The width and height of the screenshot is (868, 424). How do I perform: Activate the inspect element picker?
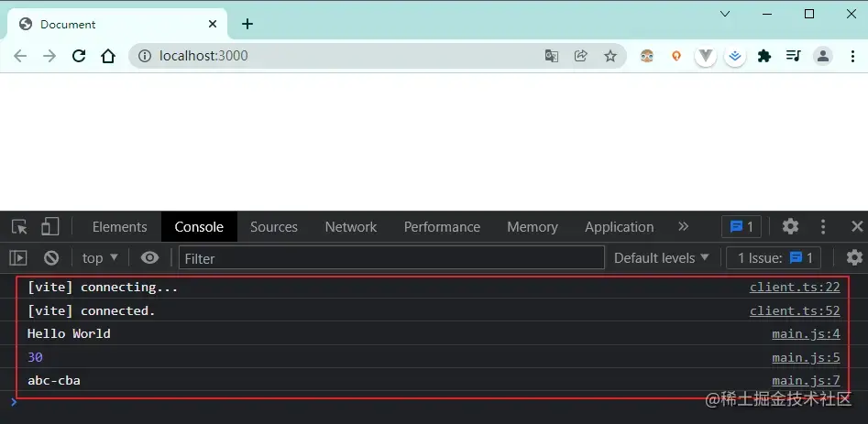click(19, 226)
